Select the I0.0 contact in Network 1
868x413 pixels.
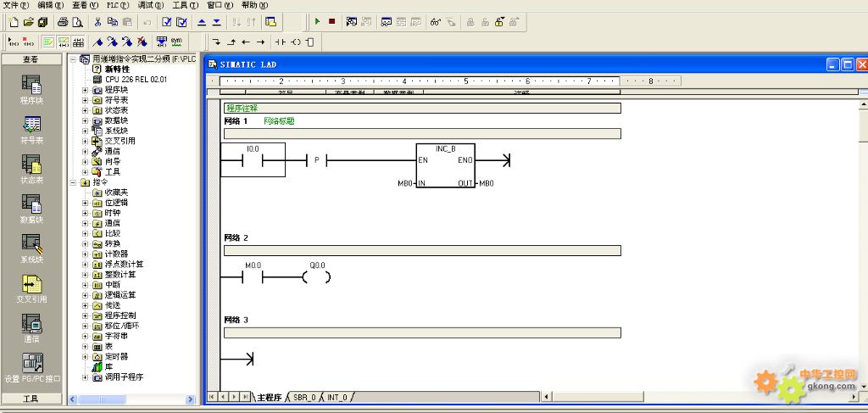pos(253,159)
